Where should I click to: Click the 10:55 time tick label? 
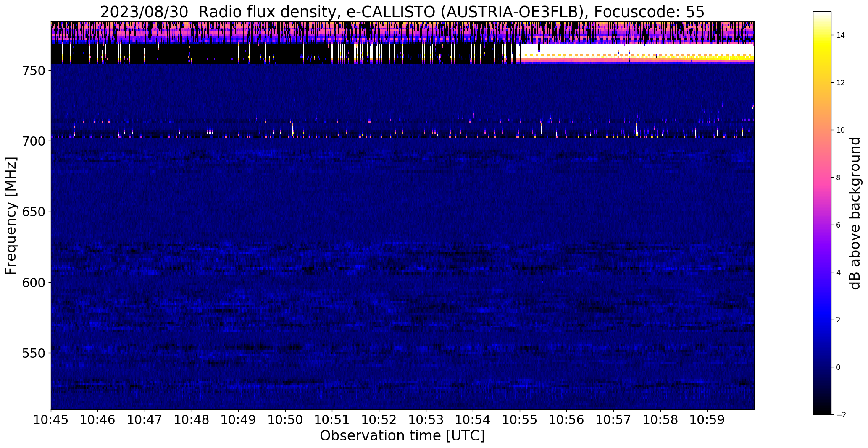(x=520, y=419)
